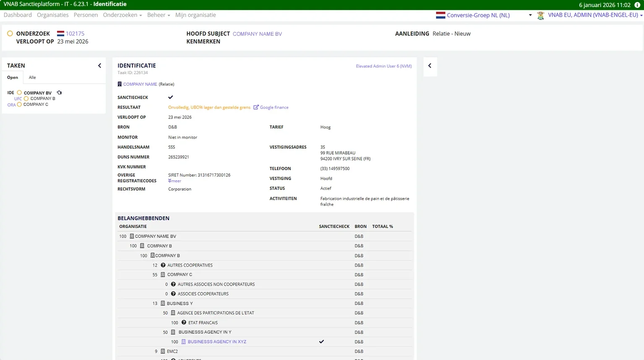Image resolution: width=644 pixels, height=360 pixels.
Task: Collapse the Taken panel with its chevron
Action: point(99,66)
